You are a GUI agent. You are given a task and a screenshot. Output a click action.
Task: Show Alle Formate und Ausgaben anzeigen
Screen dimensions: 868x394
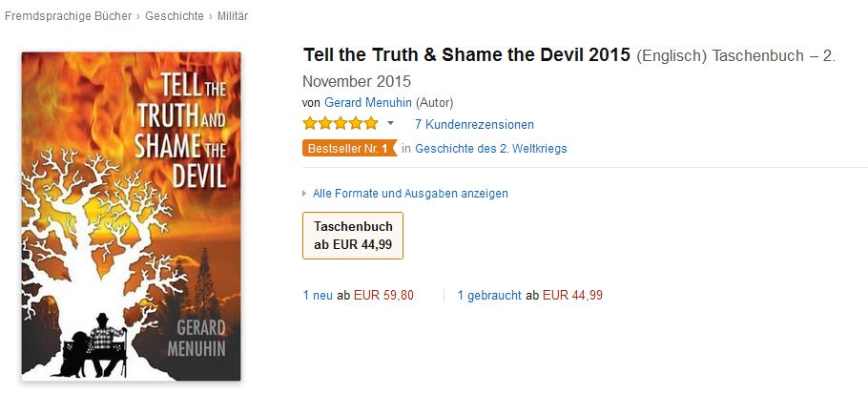point(410,194)
